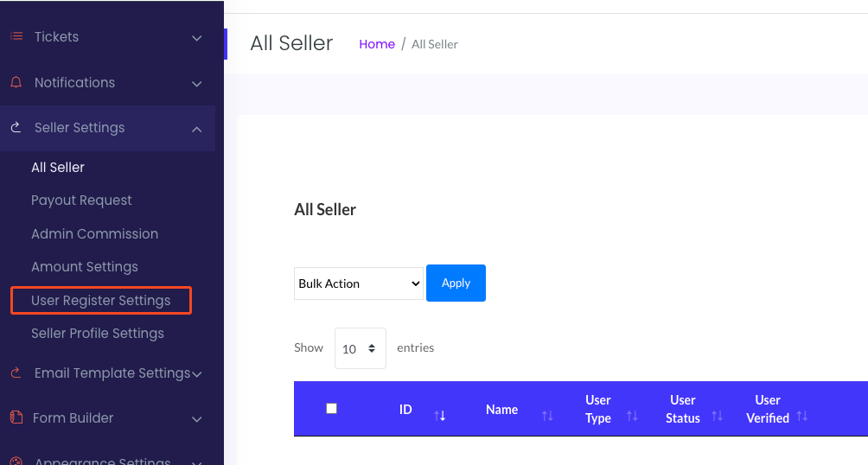Collapse the Seller Settings menu chevron
868x465 pixels.
[x=197, y=129]
